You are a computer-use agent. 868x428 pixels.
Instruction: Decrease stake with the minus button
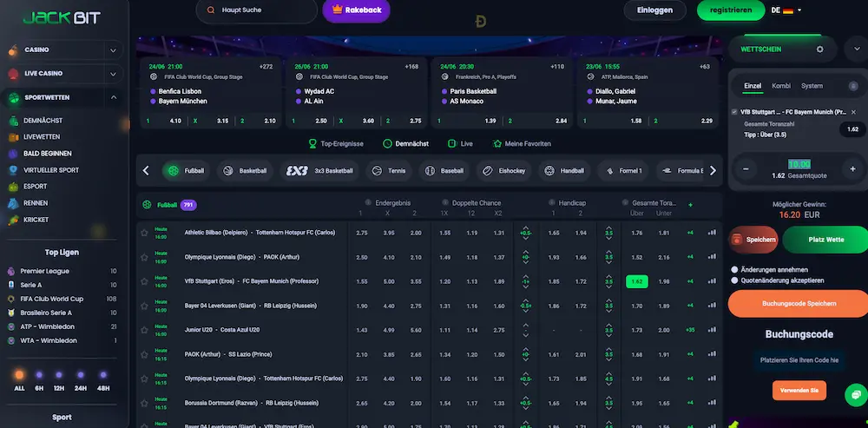[746, 169]
